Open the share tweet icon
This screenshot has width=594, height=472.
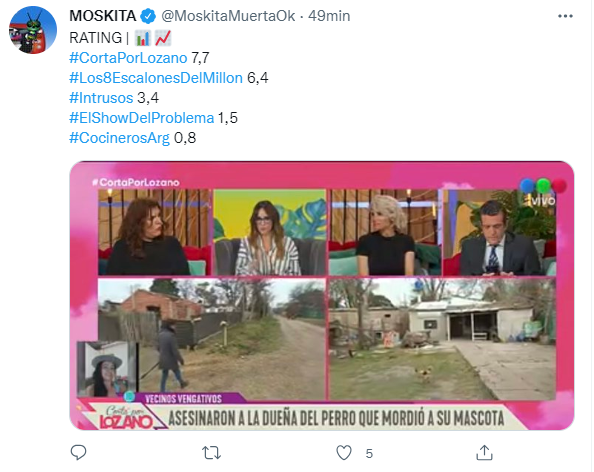coord(484,452)
